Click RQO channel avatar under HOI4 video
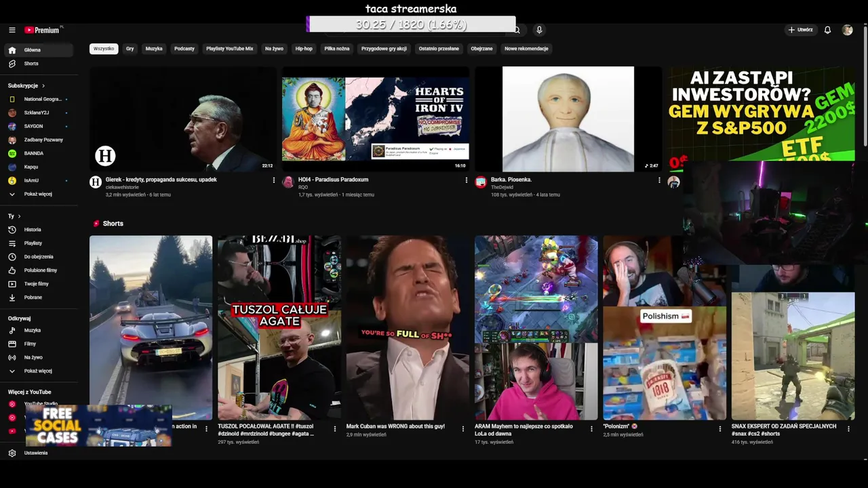This screenshot has width=868, height=488. [288, 182]
